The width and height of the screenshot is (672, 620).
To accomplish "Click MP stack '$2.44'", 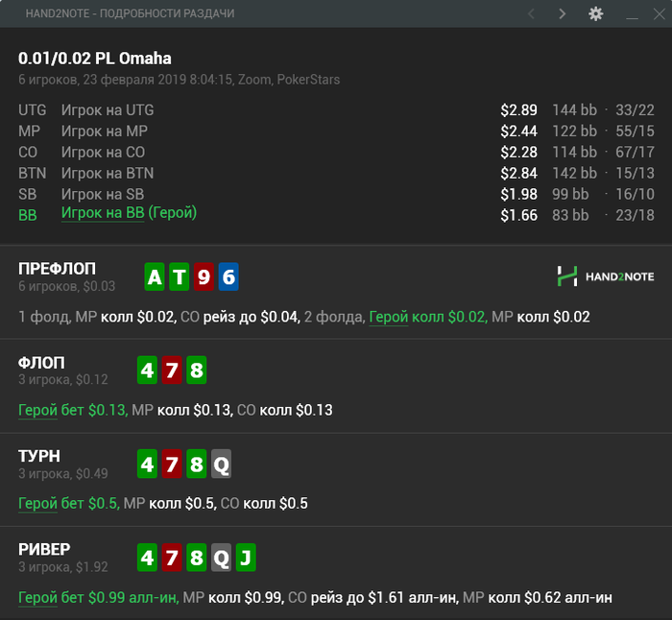I will 519,131.
